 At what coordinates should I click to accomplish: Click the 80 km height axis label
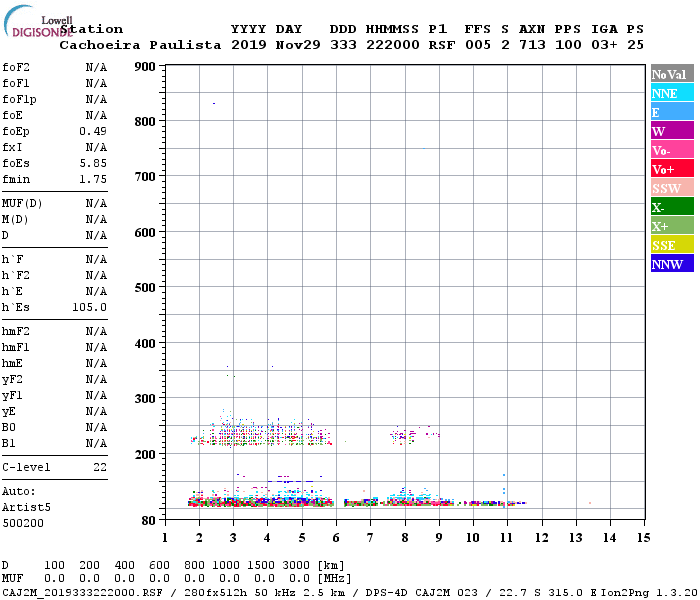coord(149,521)
